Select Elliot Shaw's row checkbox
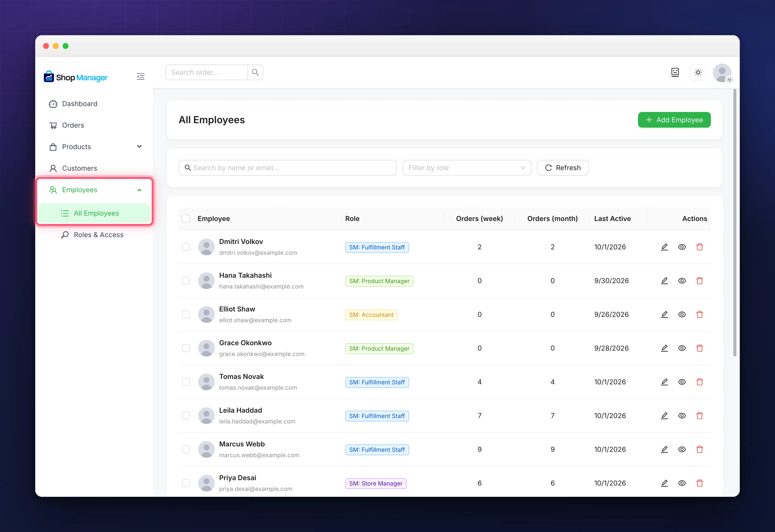The image size is (775, 532). point(186,314)
